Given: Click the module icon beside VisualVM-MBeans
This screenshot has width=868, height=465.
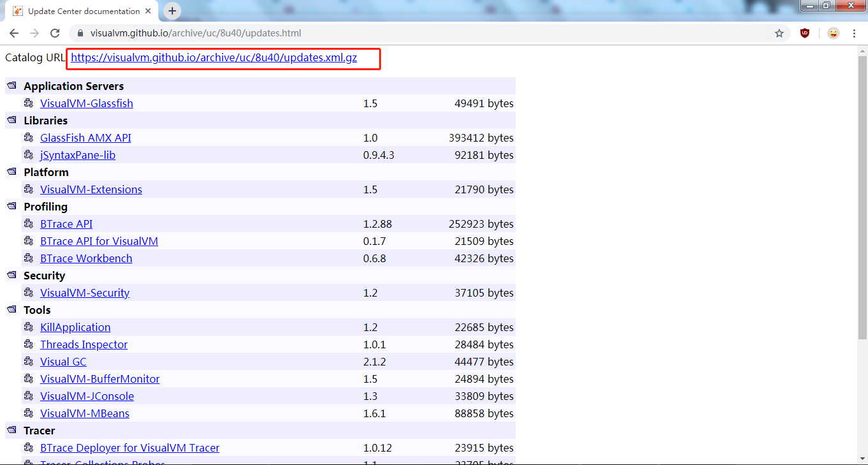Looking at the screenshot, I should click(x=29, y=413).
